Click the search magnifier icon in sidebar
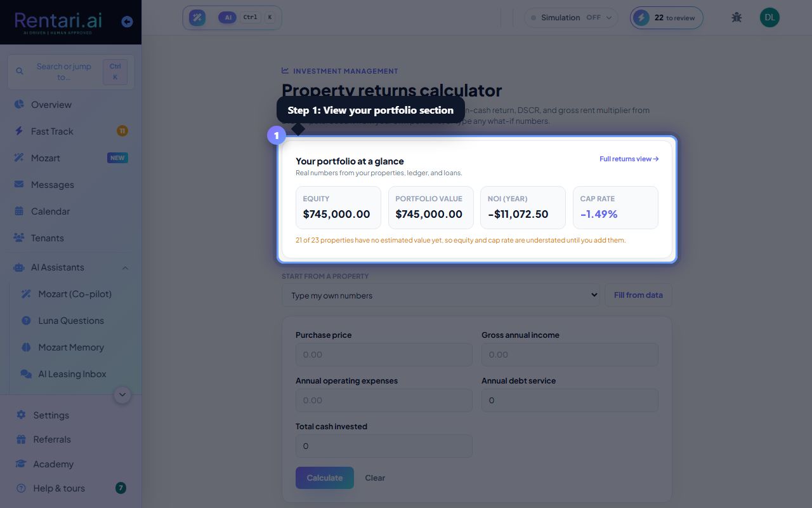The image size is (812, 508). [20, 72]
